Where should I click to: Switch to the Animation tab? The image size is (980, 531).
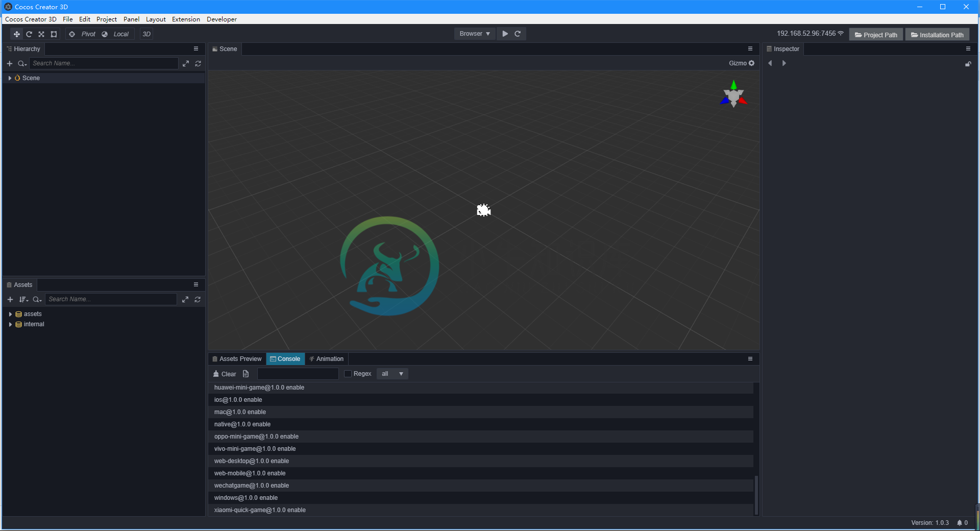(x=327, y=359)
